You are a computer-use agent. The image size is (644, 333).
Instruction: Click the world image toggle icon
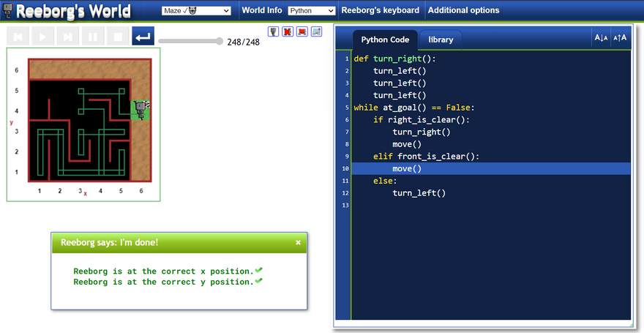316,31
